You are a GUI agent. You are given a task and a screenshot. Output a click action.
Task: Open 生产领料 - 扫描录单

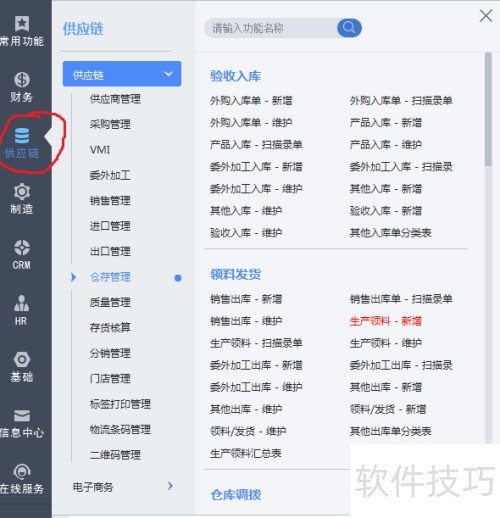256,343
